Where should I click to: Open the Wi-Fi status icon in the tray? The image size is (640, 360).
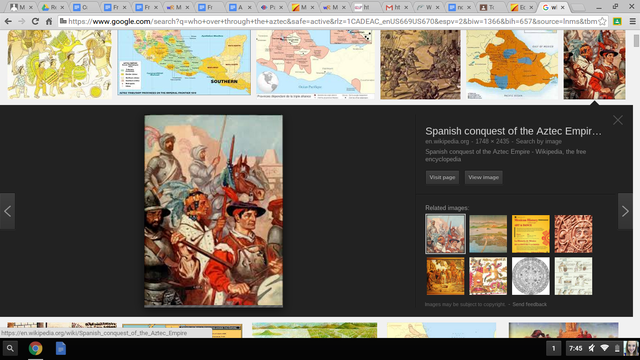604,348
